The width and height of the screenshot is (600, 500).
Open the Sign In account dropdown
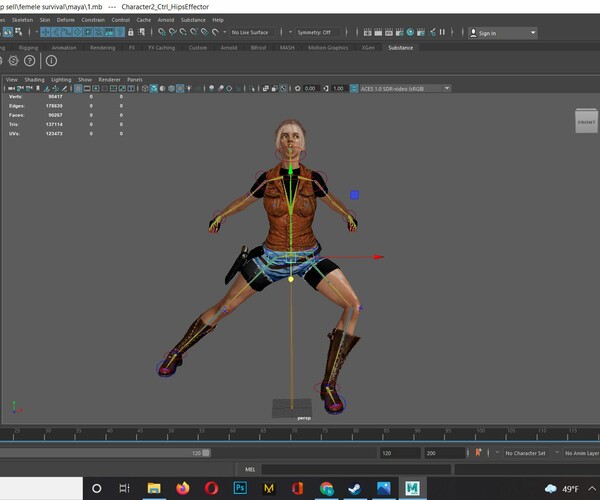click(x=533, y=33)
